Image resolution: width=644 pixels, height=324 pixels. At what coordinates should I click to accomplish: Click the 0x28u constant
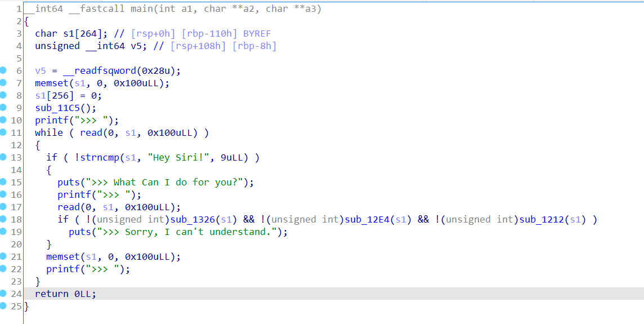(156, 71)
